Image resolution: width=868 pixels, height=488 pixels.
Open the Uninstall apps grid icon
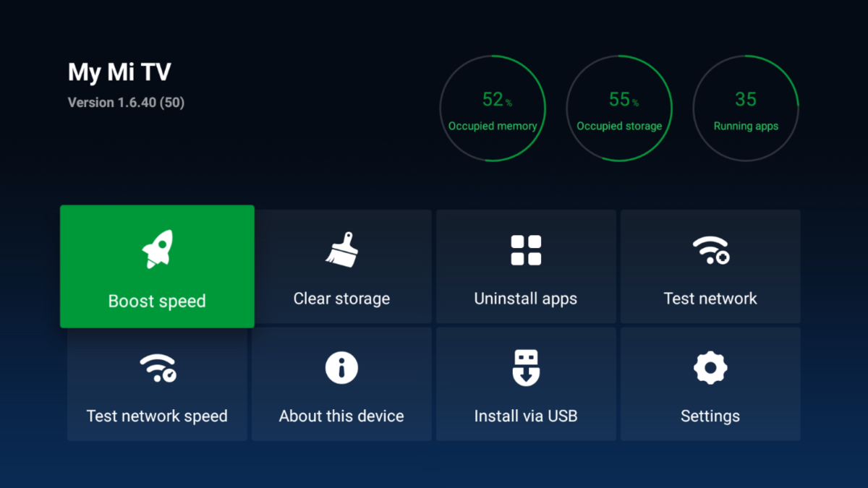click(x=526, y=249)
